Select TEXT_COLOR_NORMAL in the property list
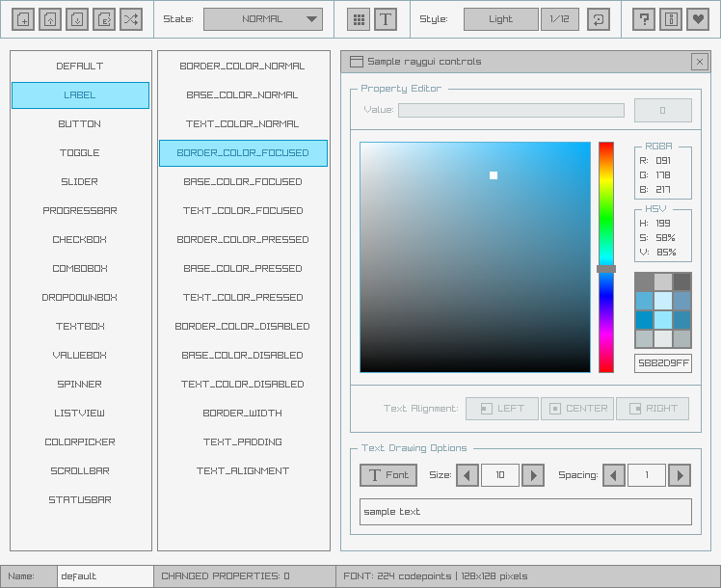The image size is (721, 588). click(242, 124)
